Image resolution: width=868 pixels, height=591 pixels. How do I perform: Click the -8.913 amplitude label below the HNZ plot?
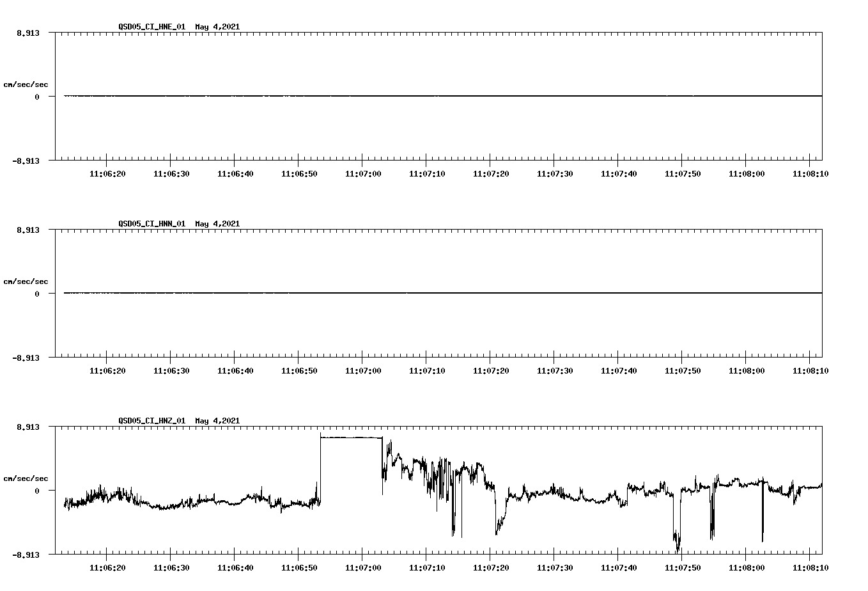pyautogui.click(x=26, y=555)
